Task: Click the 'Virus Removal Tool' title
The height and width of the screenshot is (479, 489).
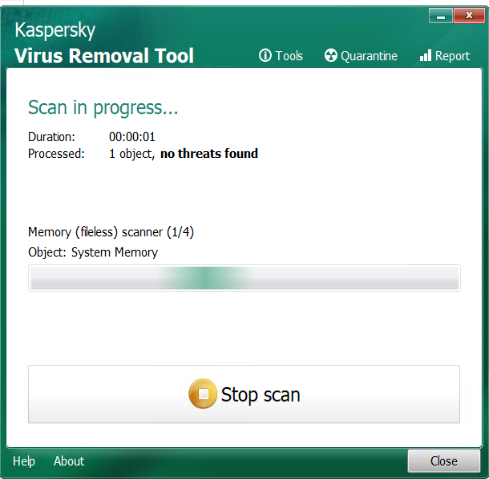Action: 104,55
